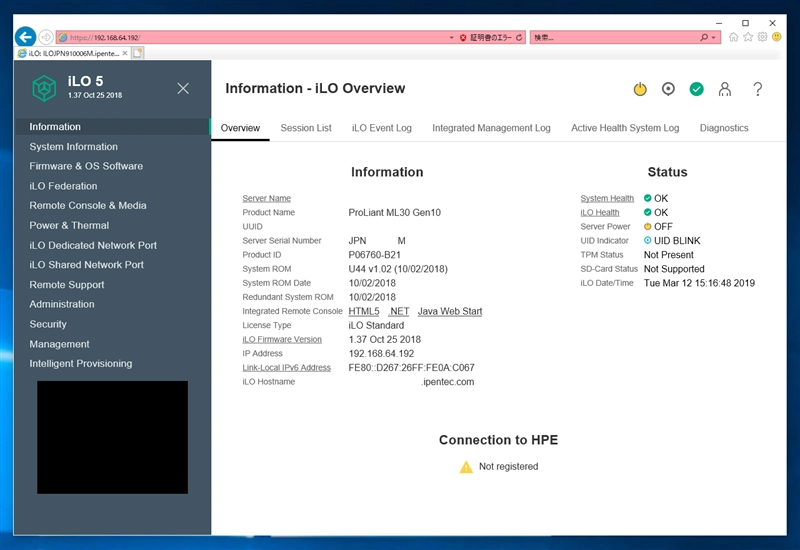
Task: Minimize the browser window
Action: (x=719, y=23)
